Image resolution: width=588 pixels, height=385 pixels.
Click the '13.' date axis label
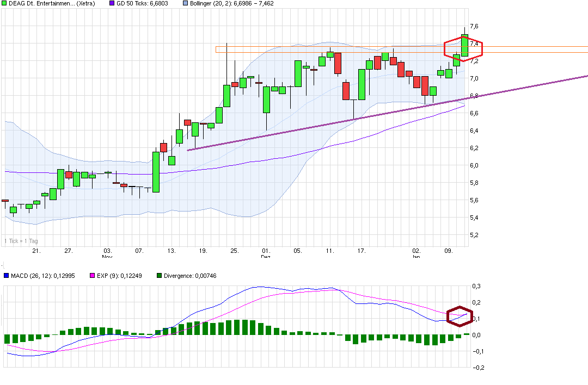(171, 251)
